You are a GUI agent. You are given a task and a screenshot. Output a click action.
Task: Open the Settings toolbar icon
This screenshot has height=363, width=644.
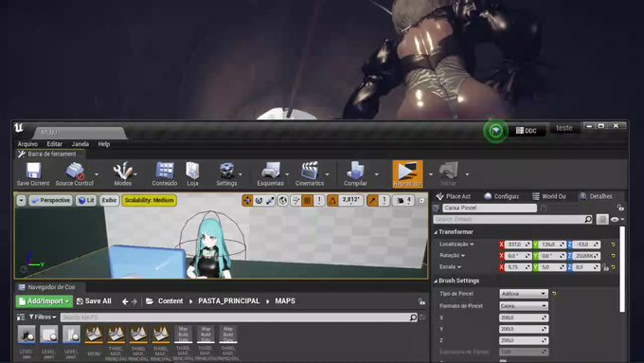click(226, 174)
